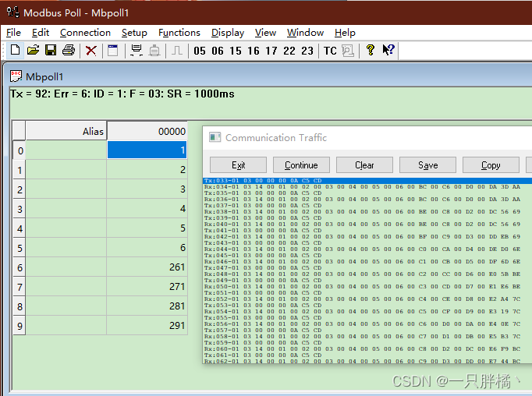The image size is (532, 396).
Task: Open About with the question mark icon
Action: [371, 51]
